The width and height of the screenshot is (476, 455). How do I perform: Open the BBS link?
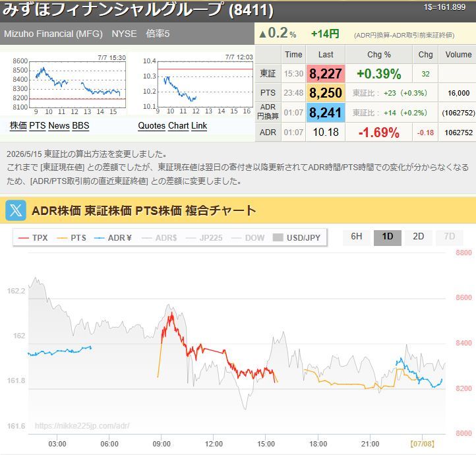point(80,126)
